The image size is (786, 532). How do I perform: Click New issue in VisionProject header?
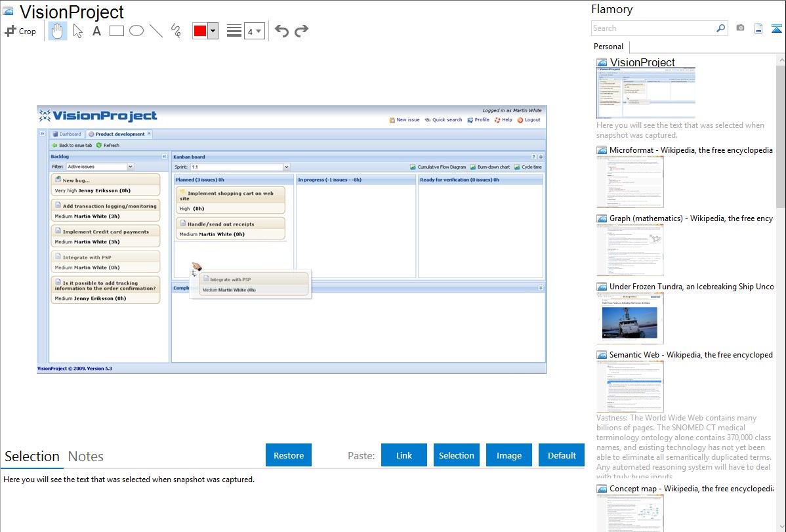point(405,120)
